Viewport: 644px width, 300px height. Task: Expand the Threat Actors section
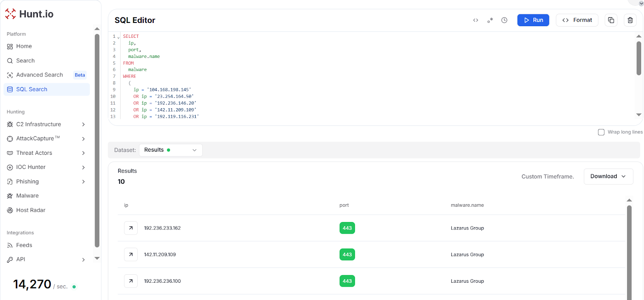tap(83, 153)
